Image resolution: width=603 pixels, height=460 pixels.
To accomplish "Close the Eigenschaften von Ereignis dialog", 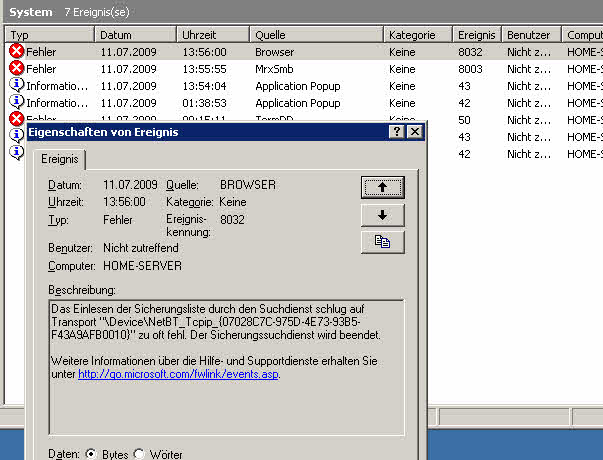I will point(415,132).
